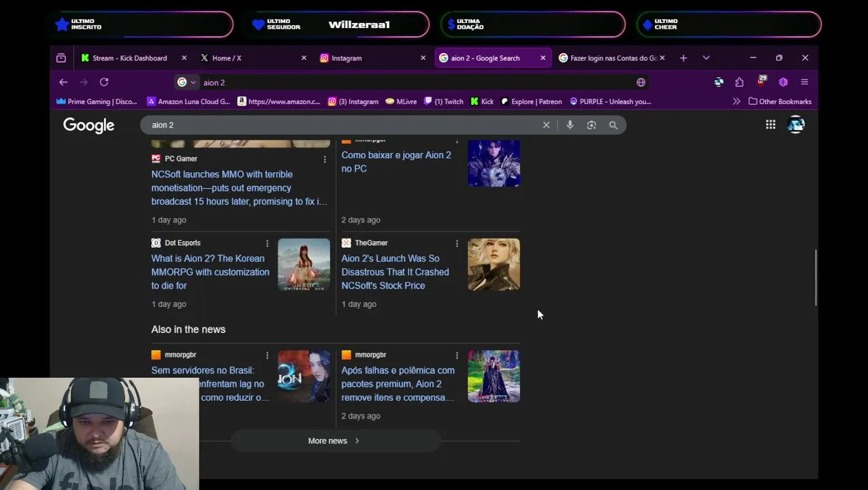
Task: Open Prime Gaming bookmark
Action: pos(97,101)
